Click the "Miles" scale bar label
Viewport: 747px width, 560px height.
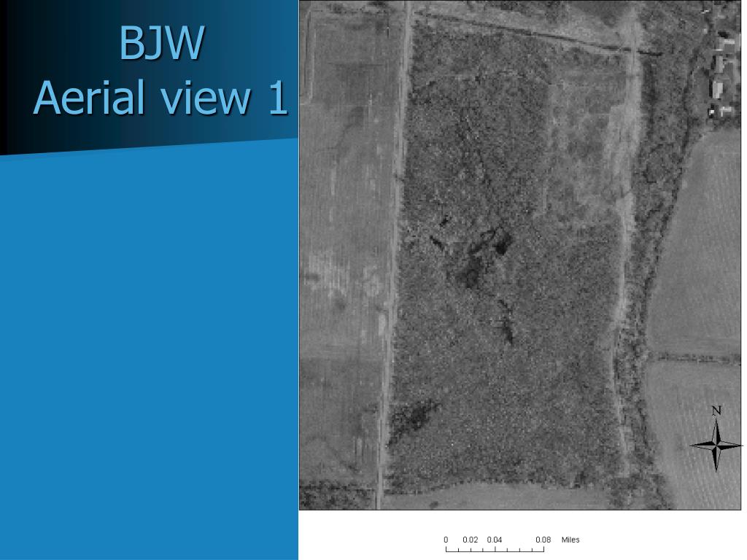tap(570, 540)
